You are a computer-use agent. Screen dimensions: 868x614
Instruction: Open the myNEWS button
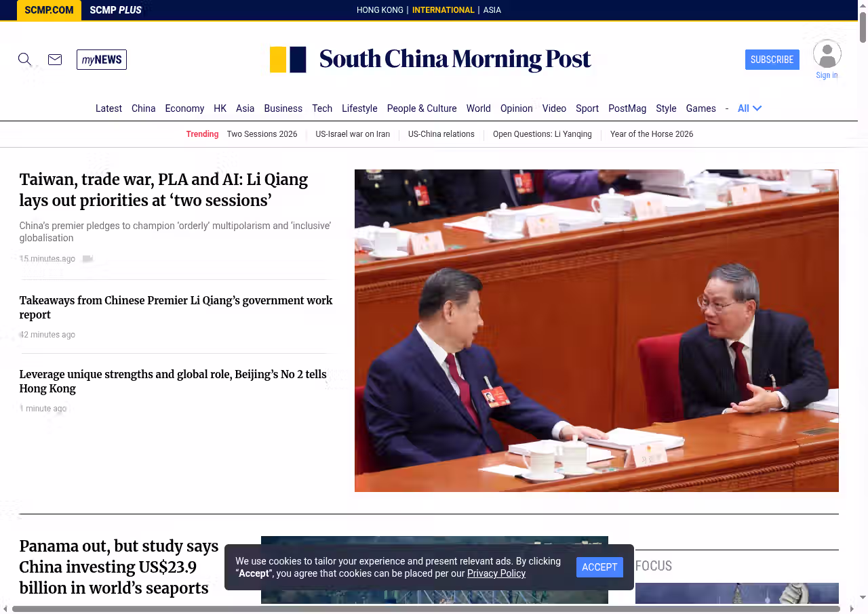pyautogui.click(x=102, y=60)
